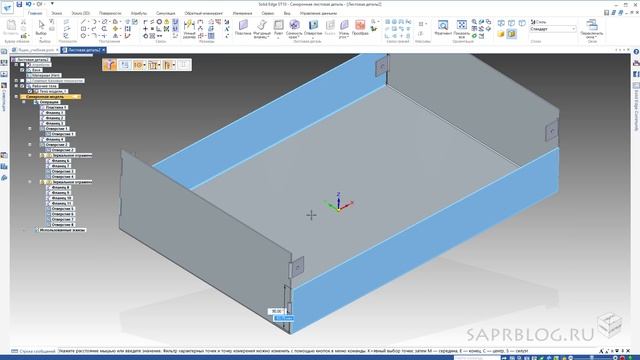Image resolution: width=640 pixels, height=360 pixels.
Task: Activate the Фрагмент (Zoom Area) view tool
Action: (x=443, y=28)
